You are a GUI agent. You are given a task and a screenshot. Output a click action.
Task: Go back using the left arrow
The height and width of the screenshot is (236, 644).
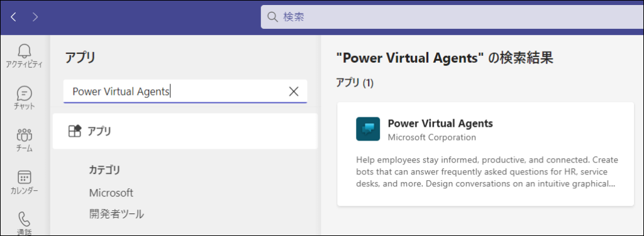pyautogui.click(x=14, y=17)
